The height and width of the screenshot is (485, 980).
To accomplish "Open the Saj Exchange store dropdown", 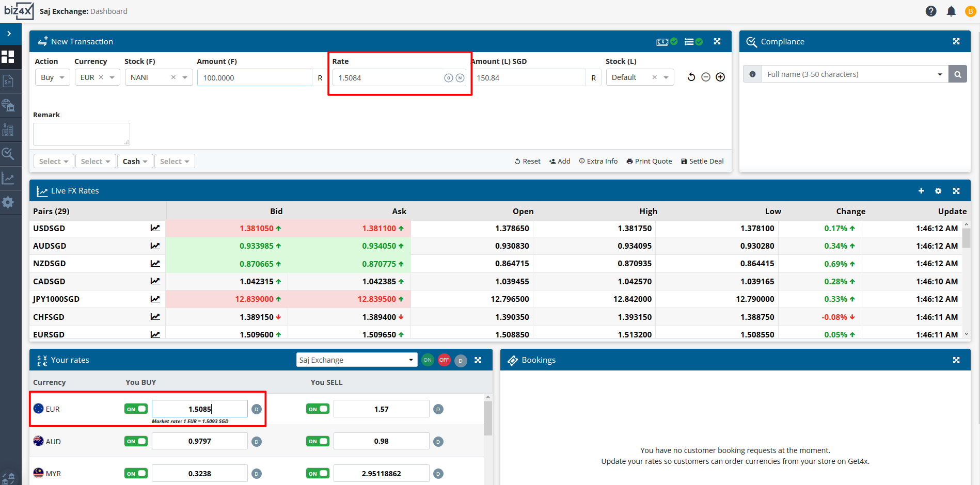I will pos(357,360).
